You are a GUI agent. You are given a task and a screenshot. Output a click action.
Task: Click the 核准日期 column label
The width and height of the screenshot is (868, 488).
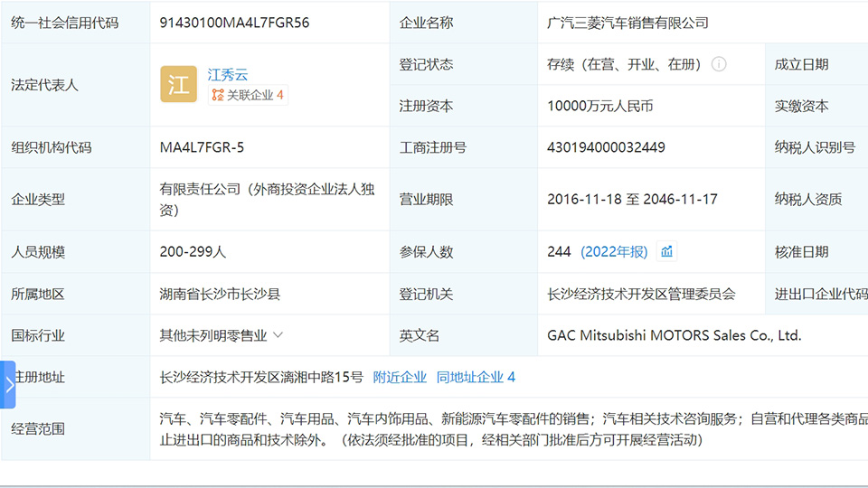801,252
